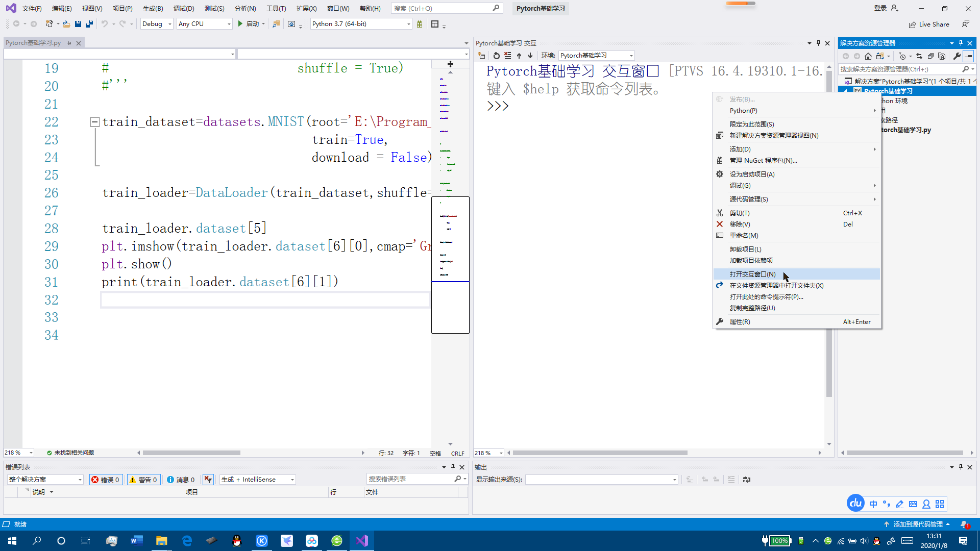Click the Live Share button
Image resolution: width=980 pixels, height=551 pixels.
coord(929,24)
